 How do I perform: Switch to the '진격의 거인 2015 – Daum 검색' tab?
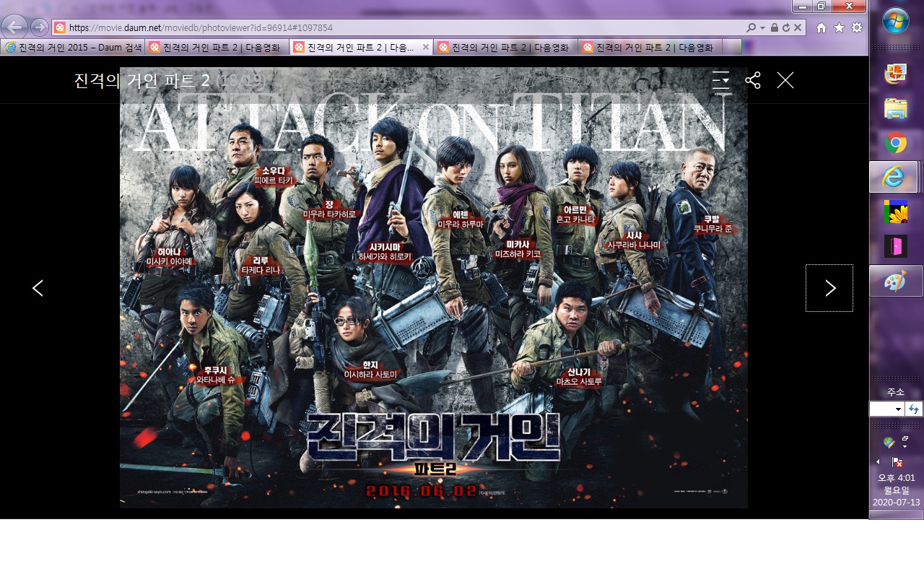[x=72, y=48]
